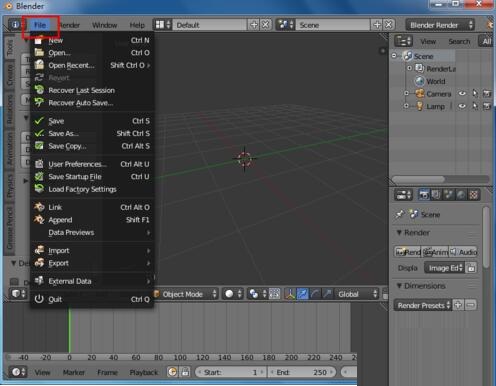Click the Start frame field
This screenshot has width=496, height=386.
[x=231, y=372]
